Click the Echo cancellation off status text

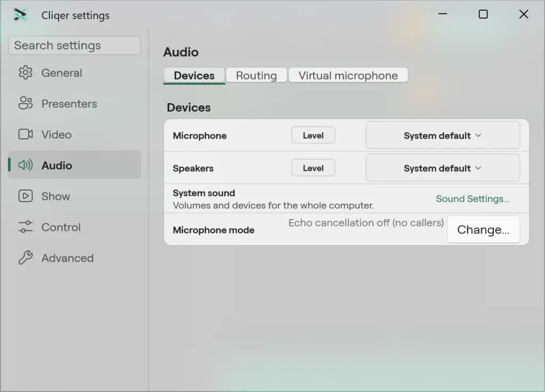click(x=366, y=222)
